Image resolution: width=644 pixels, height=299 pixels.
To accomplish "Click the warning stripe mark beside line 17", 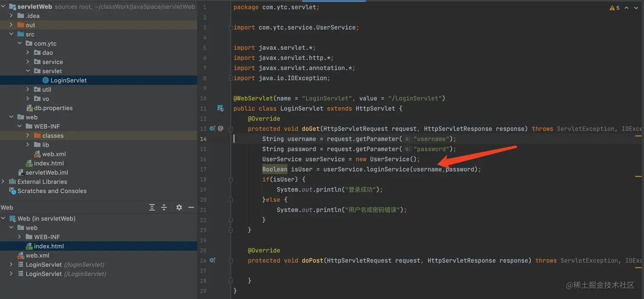I will [x=638, y=176].
